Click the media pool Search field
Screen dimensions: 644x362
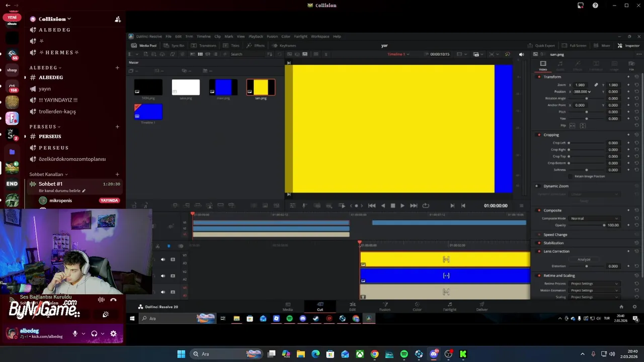click(x=247, y=54)
